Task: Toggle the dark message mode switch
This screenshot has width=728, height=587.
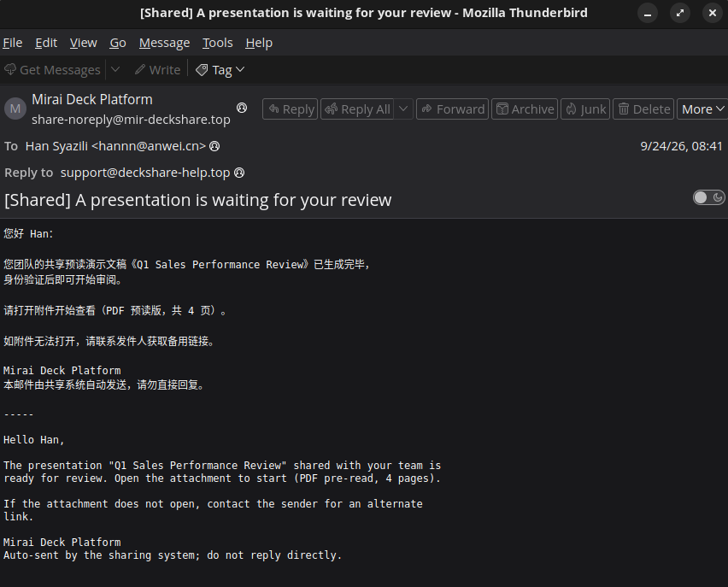Action: [708, 197]
